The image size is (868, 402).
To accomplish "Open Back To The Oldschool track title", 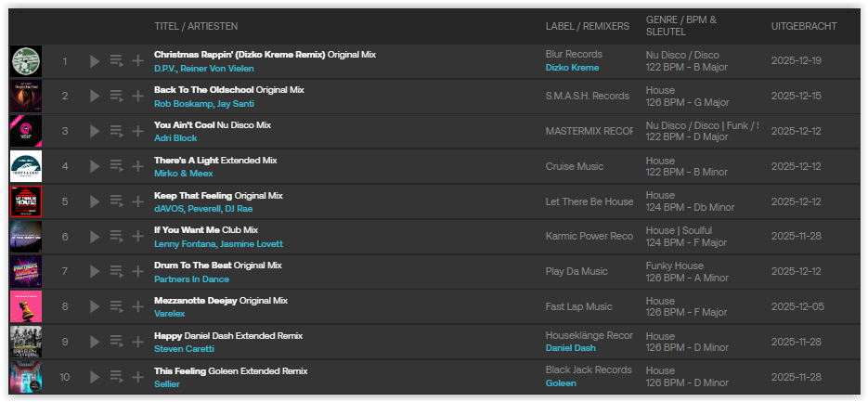I will click(204, 90).
